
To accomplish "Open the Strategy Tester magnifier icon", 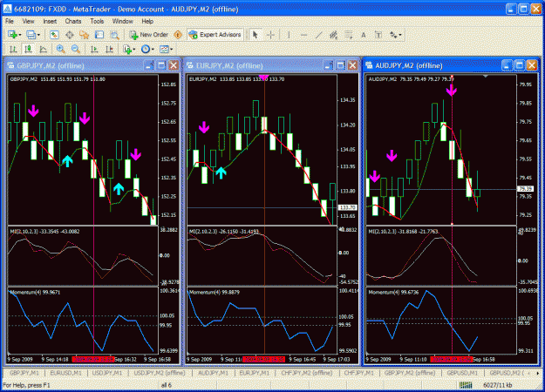I will (114, 35).
